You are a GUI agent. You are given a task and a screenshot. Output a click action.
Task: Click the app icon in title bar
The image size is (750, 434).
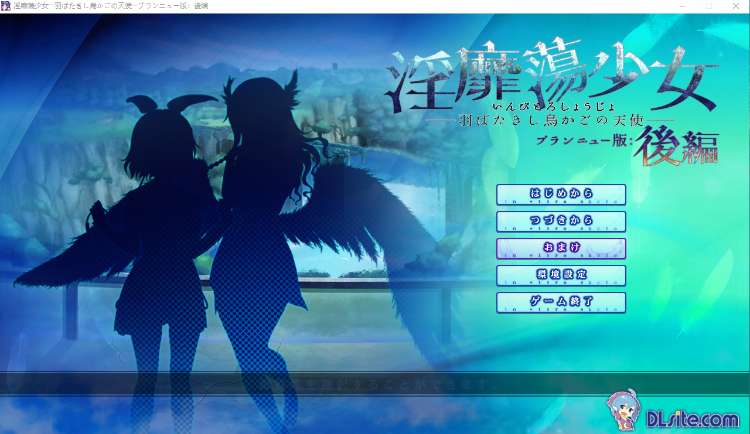(6, 6)
